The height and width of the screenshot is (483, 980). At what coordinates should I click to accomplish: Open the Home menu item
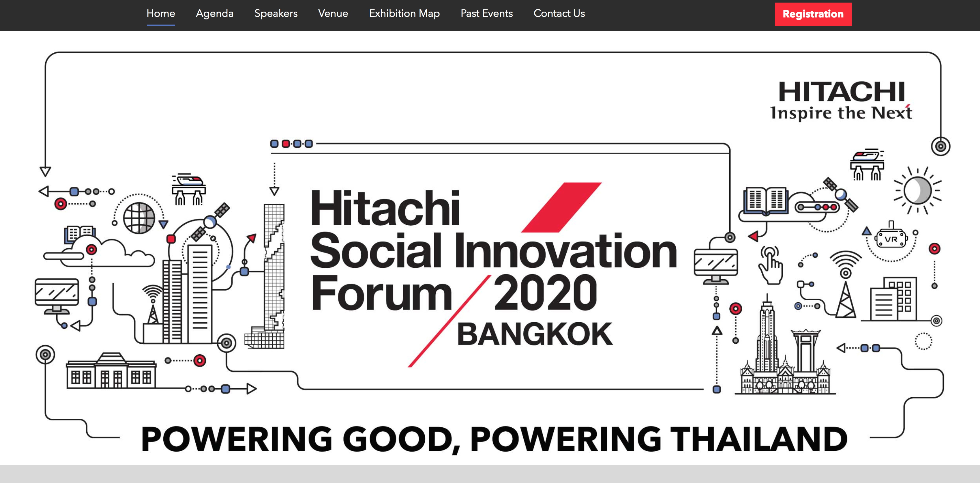(160, 13)
